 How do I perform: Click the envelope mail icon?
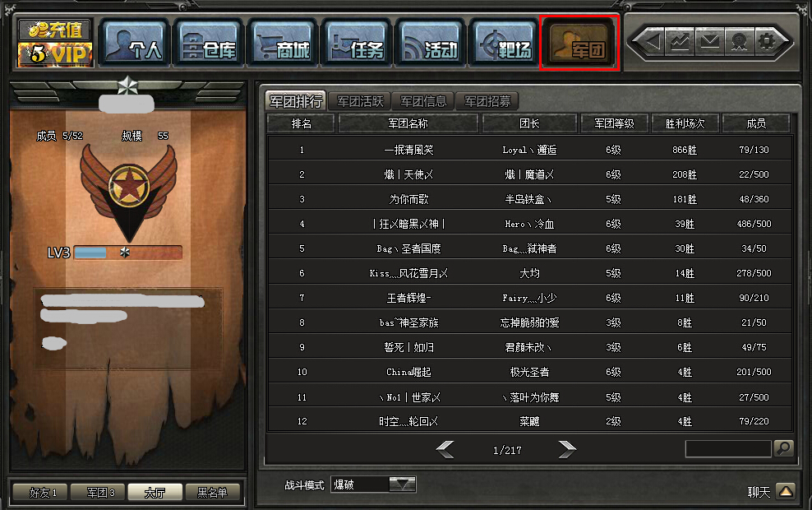click(x=709, y=41)
